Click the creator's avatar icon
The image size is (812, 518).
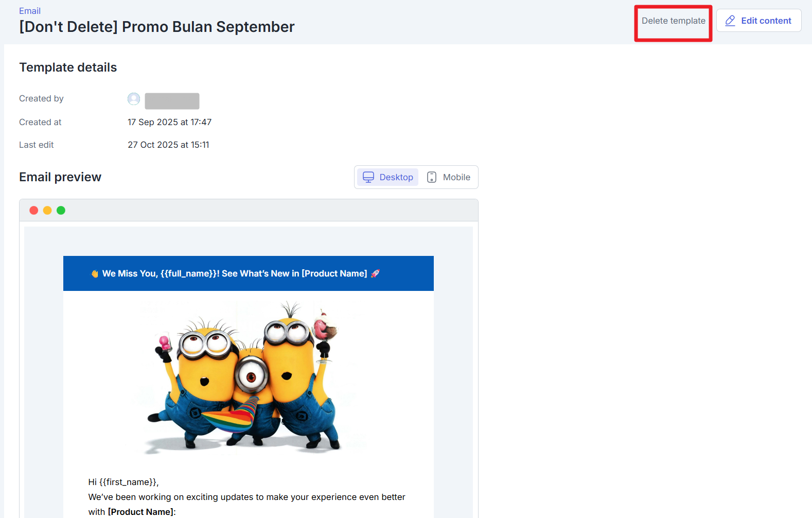134,99
